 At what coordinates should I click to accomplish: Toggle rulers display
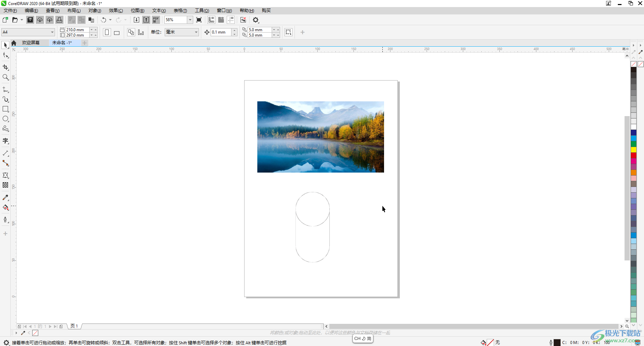click(211, 20)
